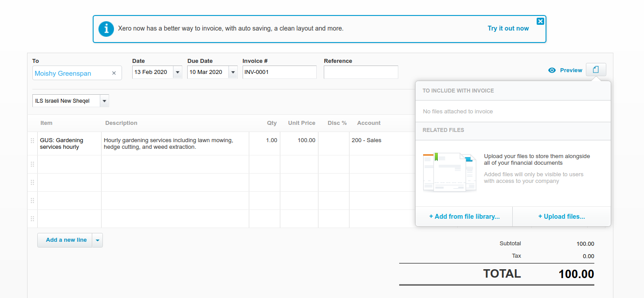
Task: Clear the Moishy Greenspan contact
Action: coord(114,73)
